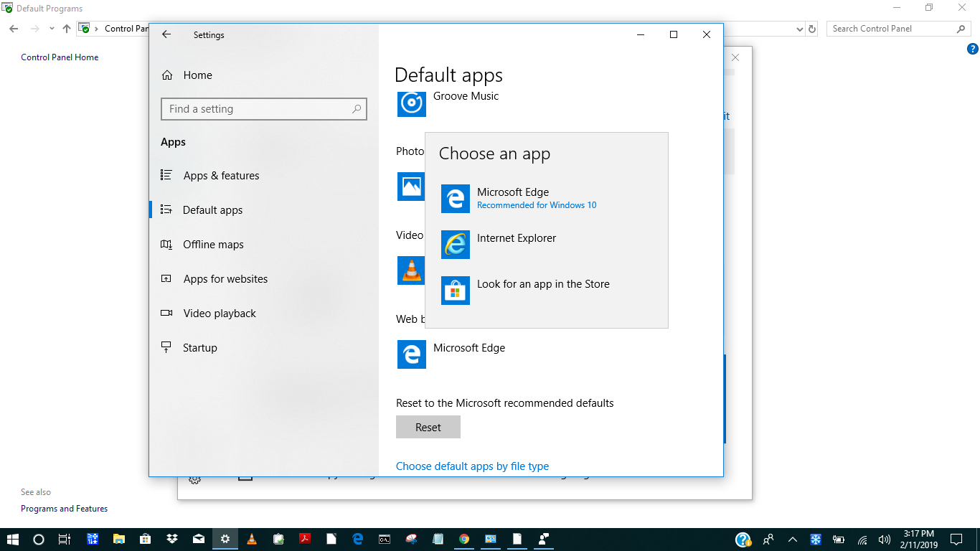Click the Search Control Panel box
Viewport: 980px width, 551px height.
click(x=900, y=29)
